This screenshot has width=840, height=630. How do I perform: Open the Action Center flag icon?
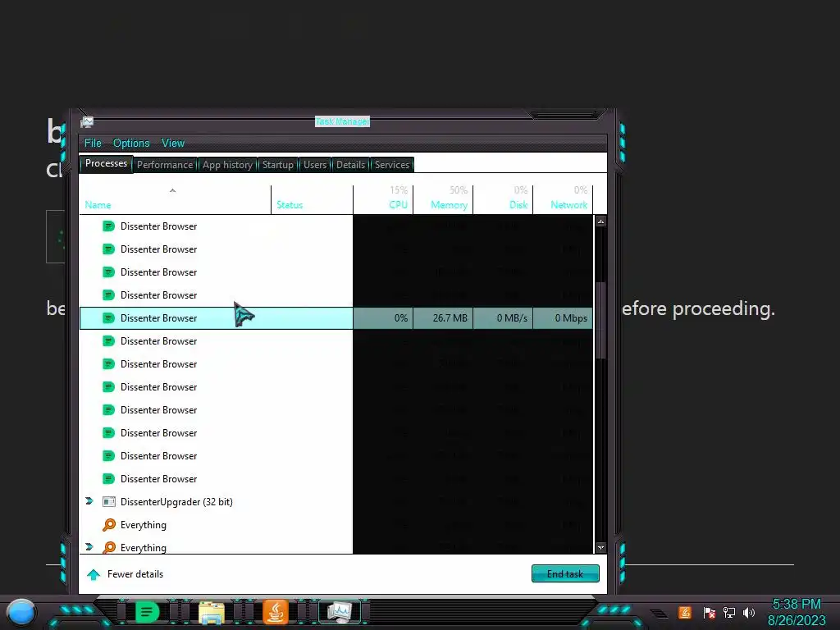(x=710, y=612)
